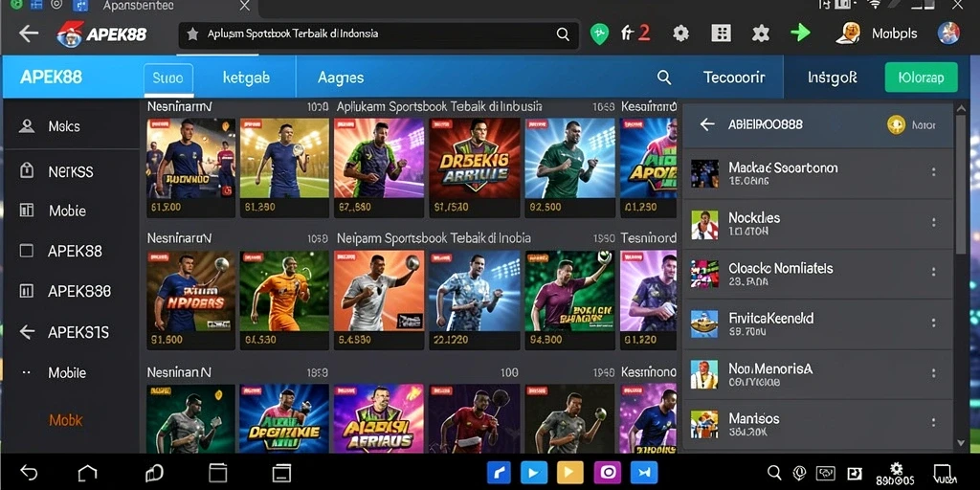Click the Aplukam Sportsbook Tebaik section heading

[x=439, y=107]
